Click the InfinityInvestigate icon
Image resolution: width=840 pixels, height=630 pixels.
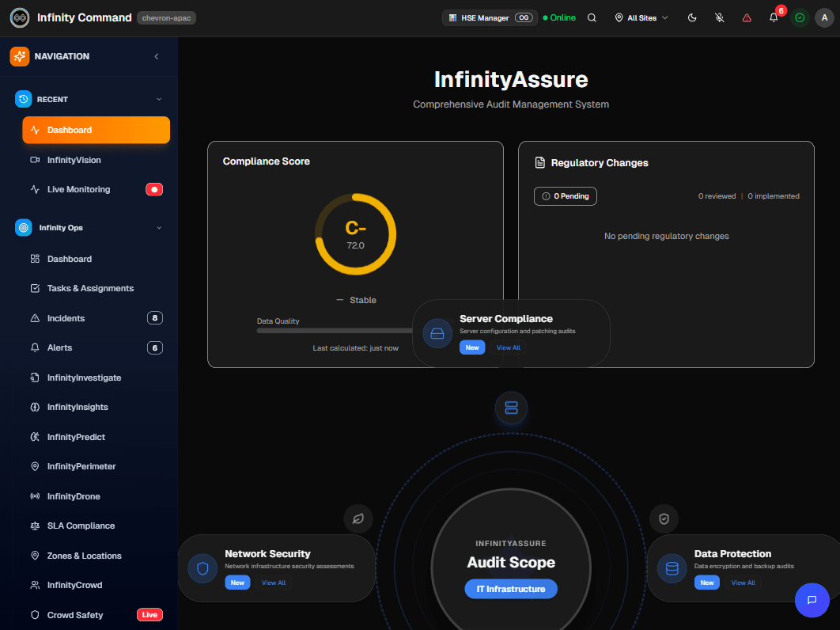pos(35,378)
